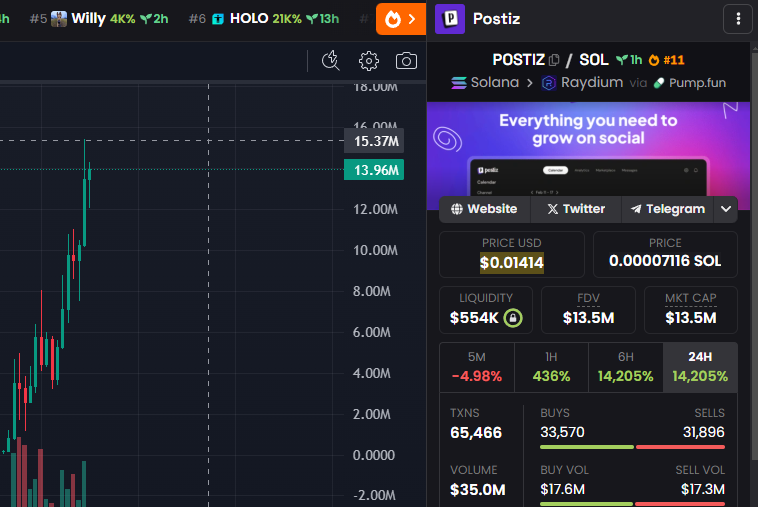Click the Solana chain logo
This screenshot has width=758, height=507.
(x=458, y=83)
